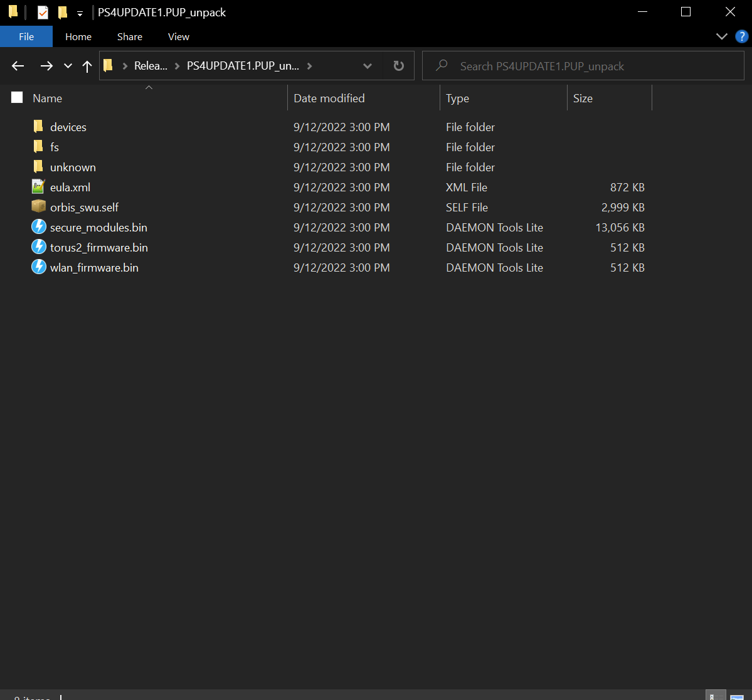
Task: Go forward with the right arrow button
Action: [x=46, y=66]
